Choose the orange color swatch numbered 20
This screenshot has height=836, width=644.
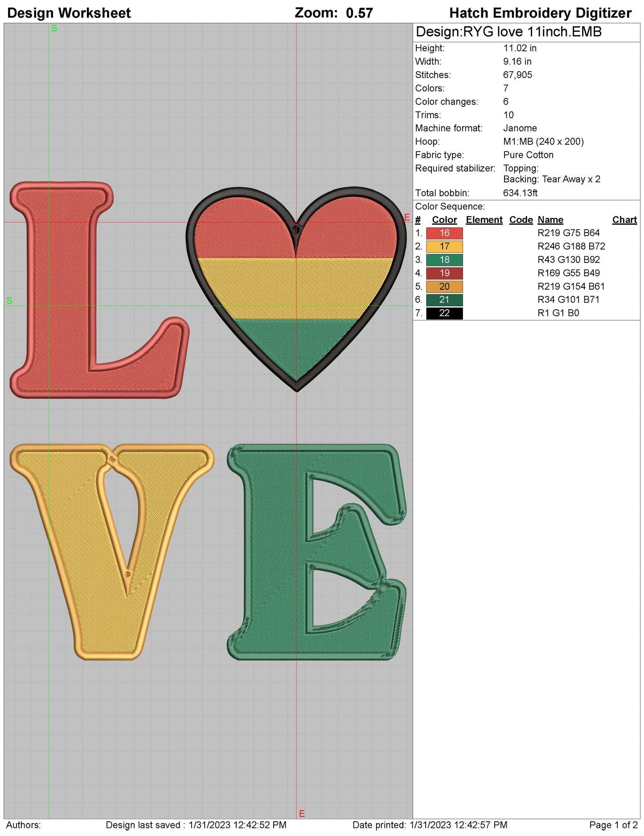click(x=444, y=287)
